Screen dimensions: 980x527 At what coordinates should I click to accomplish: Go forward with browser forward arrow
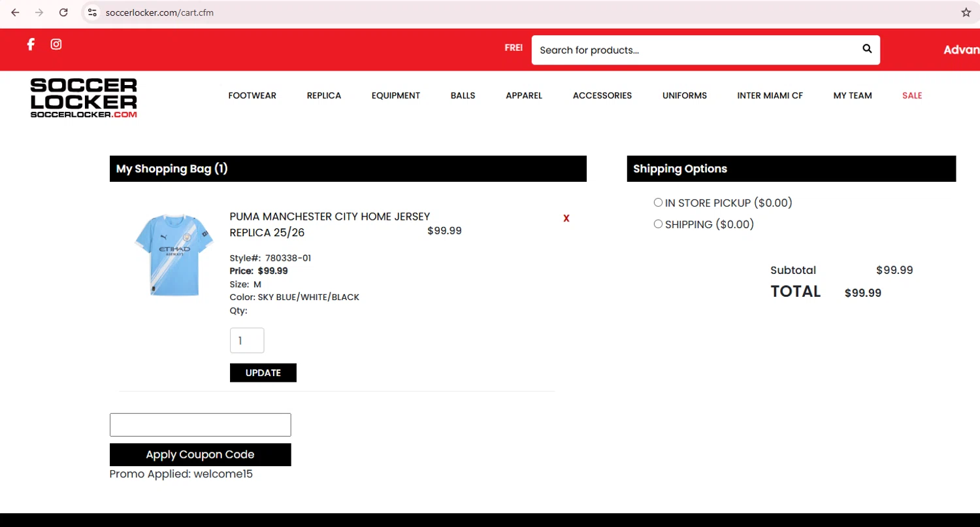tap(39, 12)
